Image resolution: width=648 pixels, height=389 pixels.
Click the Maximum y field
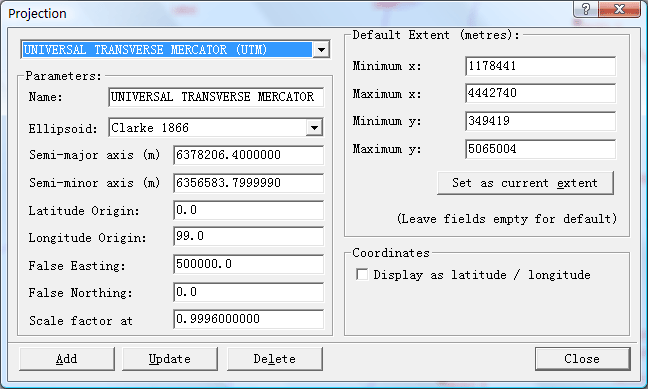click(541, 149)
